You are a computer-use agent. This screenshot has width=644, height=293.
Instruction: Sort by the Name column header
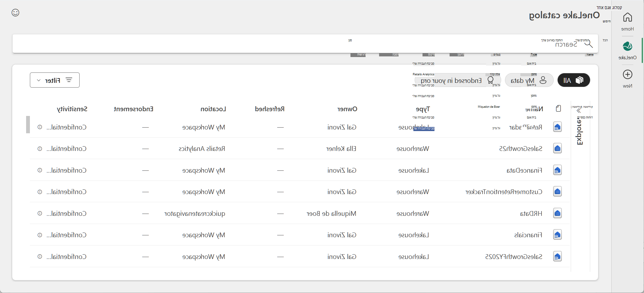point(534,109)
